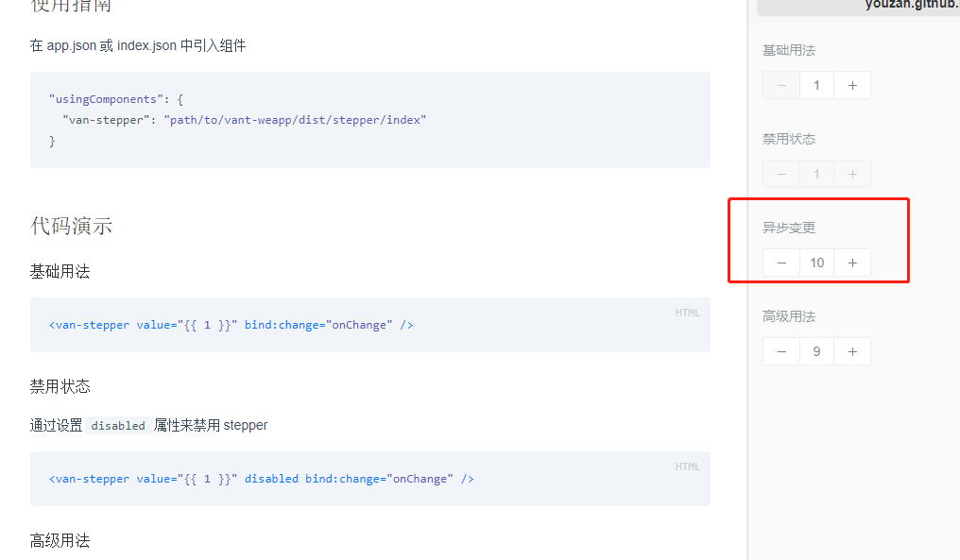Click the 使用指南 section heading
960x560 pixels.
pyautogui.click(x=71, y=5)
